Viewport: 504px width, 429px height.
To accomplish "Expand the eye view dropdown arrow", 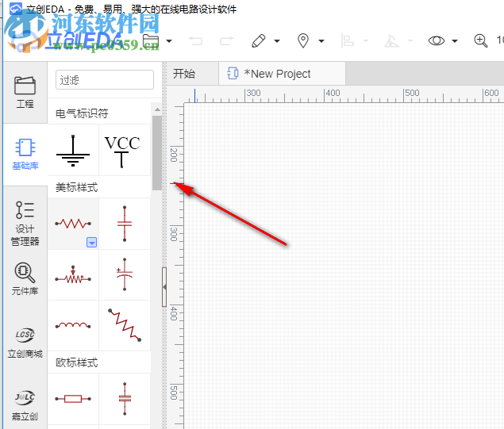I will coord(455,41).
